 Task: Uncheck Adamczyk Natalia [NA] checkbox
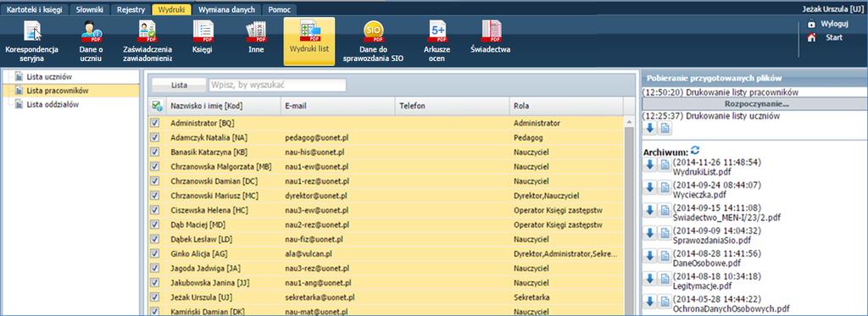(x=155, y=138)
